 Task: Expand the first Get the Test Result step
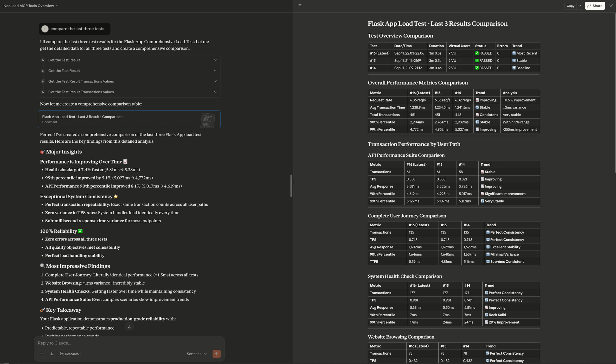215,60
